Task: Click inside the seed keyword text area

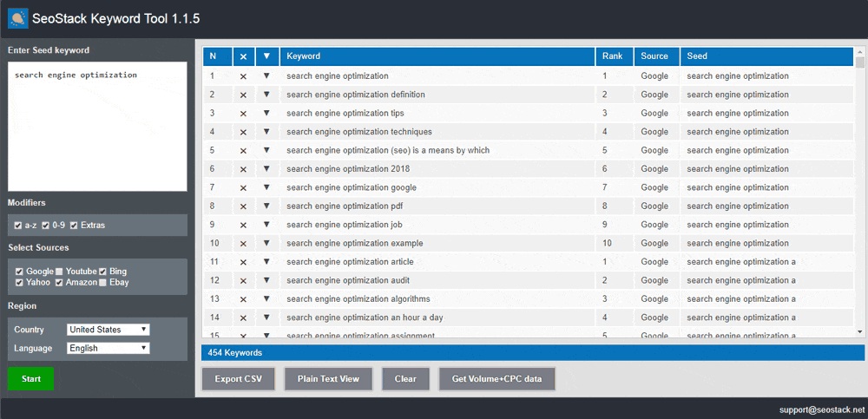Action: (97, 130)
